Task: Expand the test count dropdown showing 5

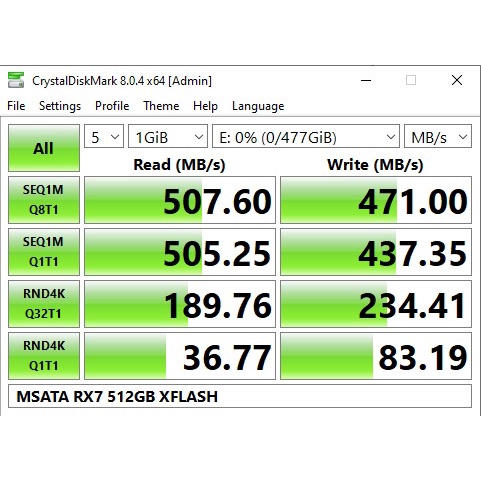Action: coord(104,136)
